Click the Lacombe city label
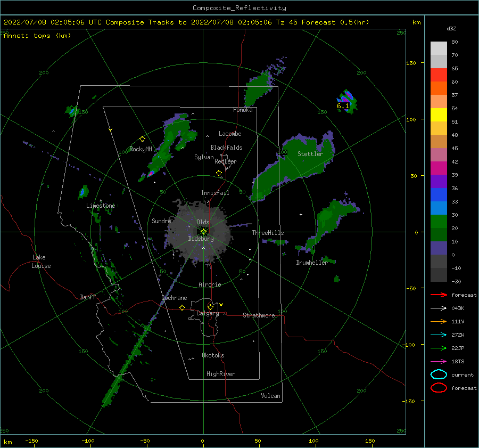This screenshot has height=448, width=479. tap(230, 134)
